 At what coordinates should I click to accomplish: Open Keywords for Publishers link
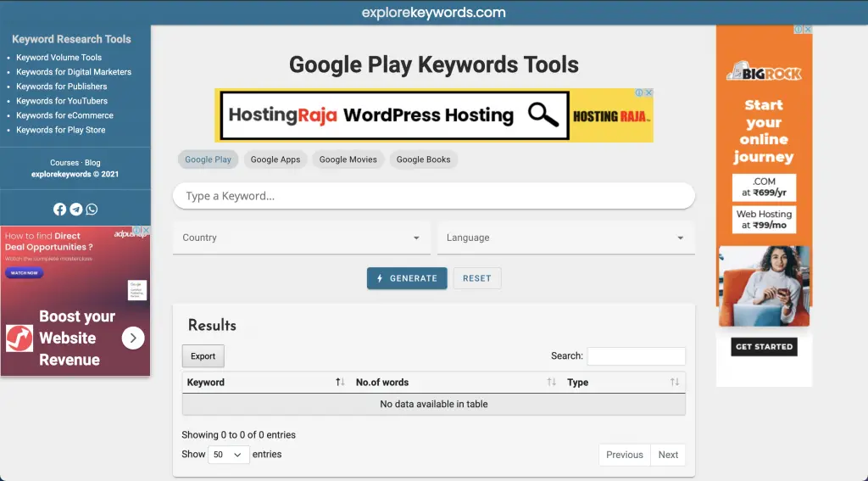pyautogui.click(x=61, y=86)
